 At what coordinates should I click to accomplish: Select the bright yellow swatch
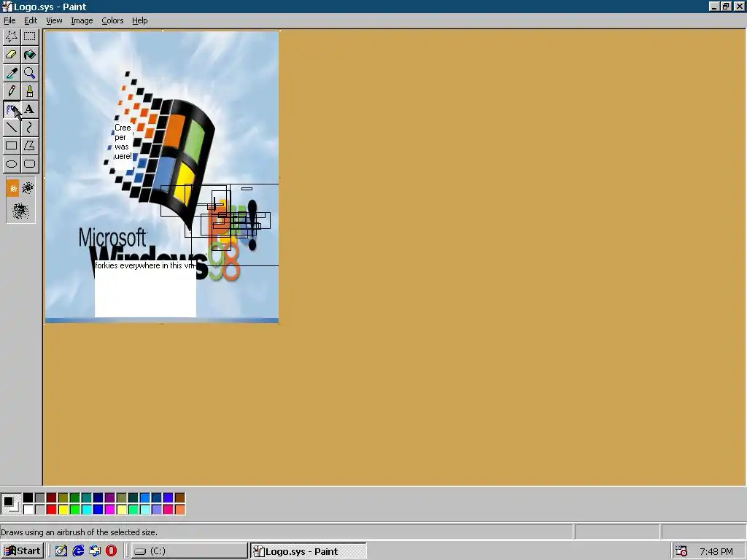pyautogui.click(x=63, y=510)
